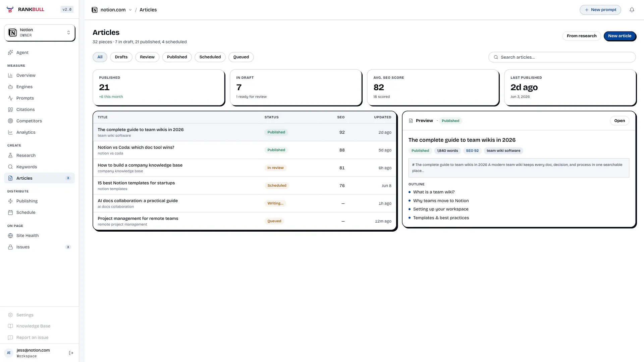Open the notifications bell

pos(632,10)
